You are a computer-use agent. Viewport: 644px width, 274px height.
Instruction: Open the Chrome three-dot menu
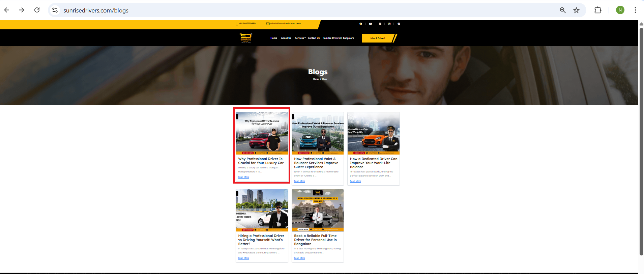[635, 10]
